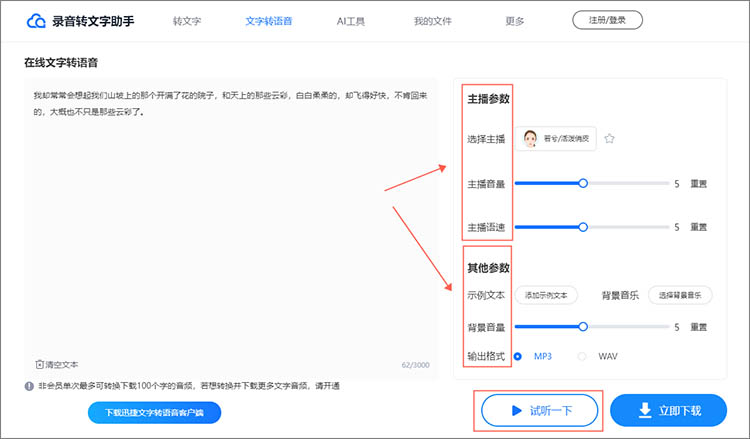Click the anchor avatar face icon
The height and width of the screenshot is (439, 750).
[x=530, y=139]
